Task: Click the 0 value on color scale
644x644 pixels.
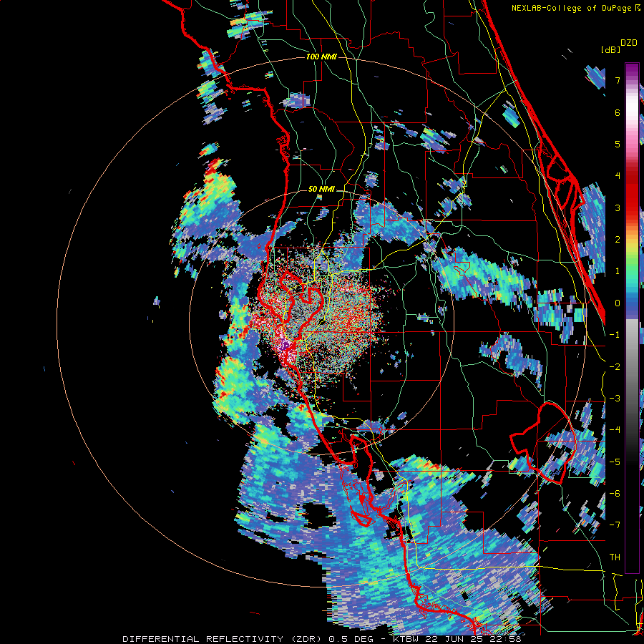Action: click(x=618, y=303)
